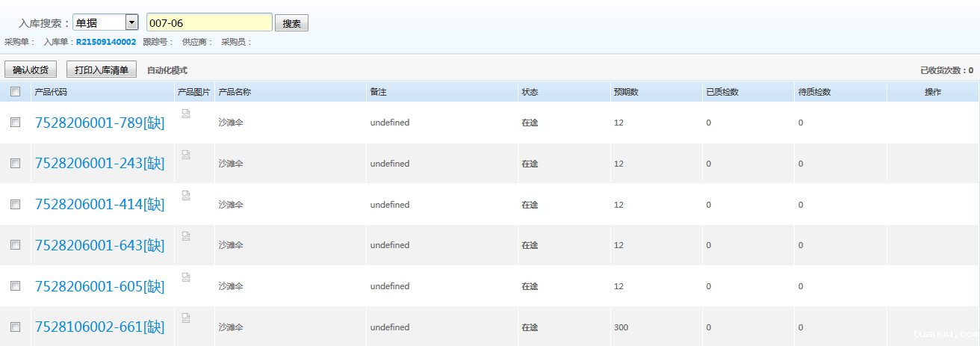Click product image icon for 7528206001-243
The height and width of the screenshot is (346, 980).
click(x=185, y=155)
